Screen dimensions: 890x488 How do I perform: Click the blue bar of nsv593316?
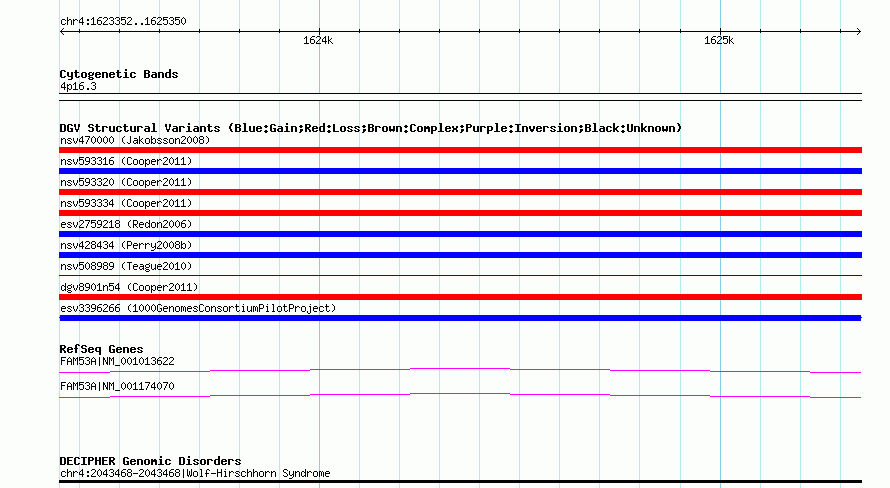coord(460,171)
